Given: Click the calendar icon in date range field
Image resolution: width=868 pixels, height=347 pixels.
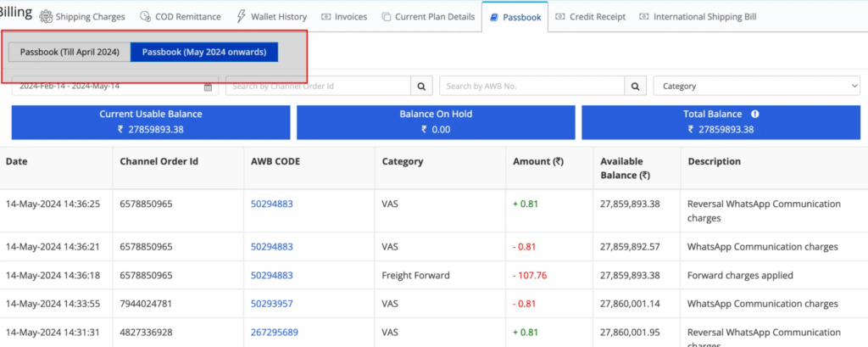Looking at the screenshot, I should (x=209, y=87).
